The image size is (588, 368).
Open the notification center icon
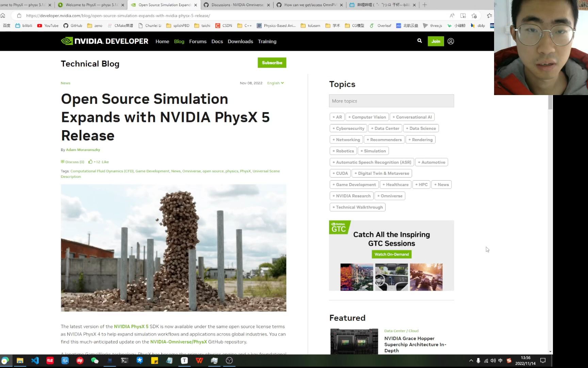[x=543, y=361]
